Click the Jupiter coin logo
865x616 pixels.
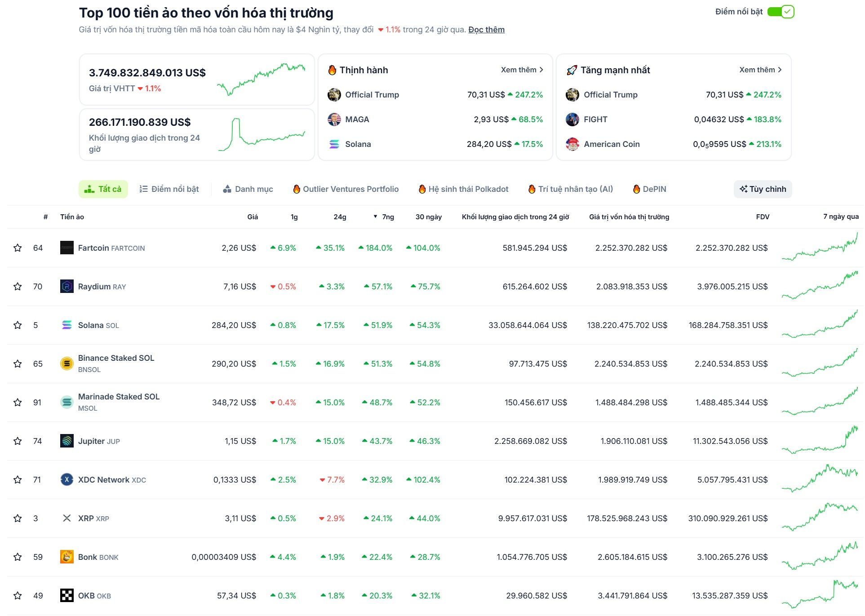(x=67, y=441)
